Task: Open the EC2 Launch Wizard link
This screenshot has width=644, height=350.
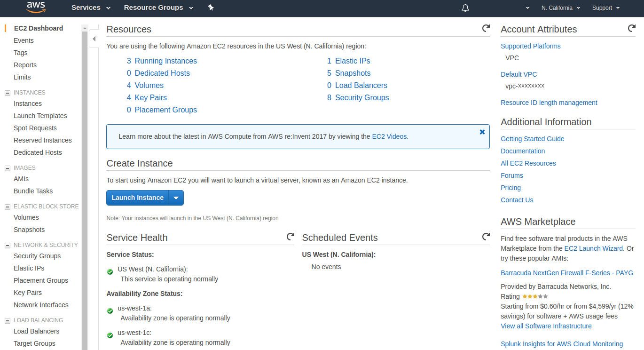Action: coord(594,248)
